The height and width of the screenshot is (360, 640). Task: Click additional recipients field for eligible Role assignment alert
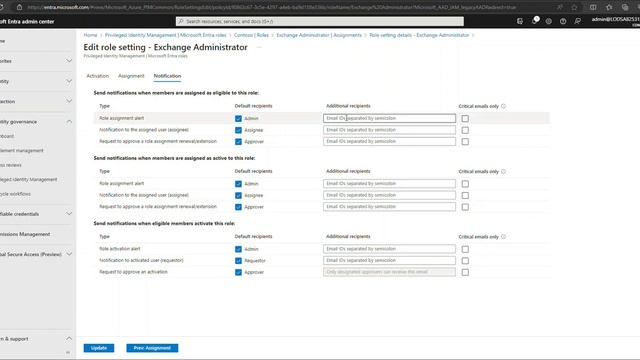click(389, 118)
